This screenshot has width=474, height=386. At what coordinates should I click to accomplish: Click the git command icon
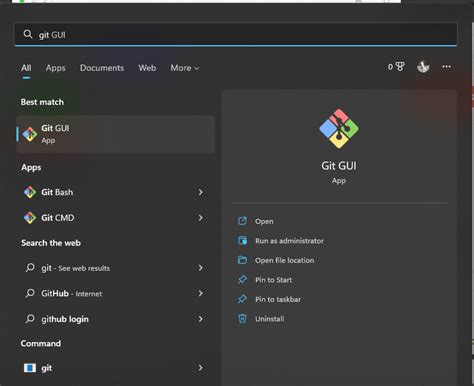(30, 368)
